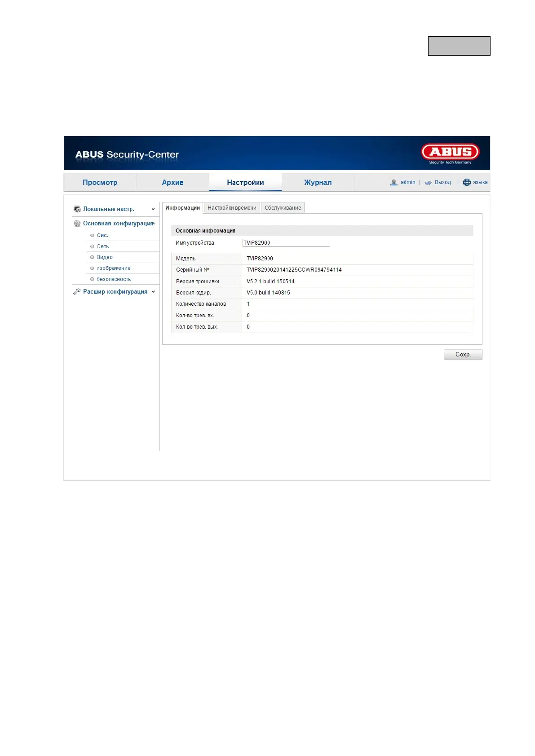The width and height of the screenshot is (535, 756).
Task: Click the language globe icon
Action: 467,182
